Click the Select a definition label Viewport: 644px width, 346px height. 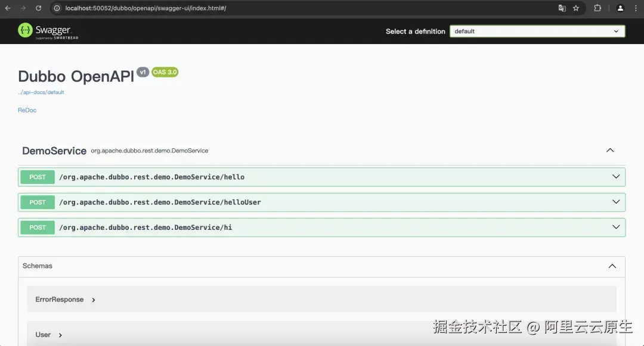(415, 32)
